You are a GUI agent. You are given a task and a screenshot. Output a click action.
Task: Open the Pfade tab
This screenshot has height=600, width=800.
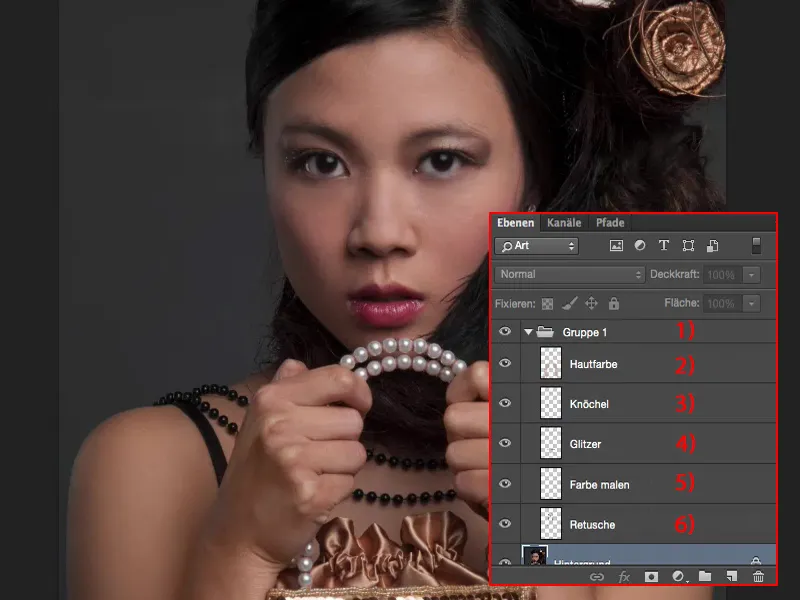(609, 222)
